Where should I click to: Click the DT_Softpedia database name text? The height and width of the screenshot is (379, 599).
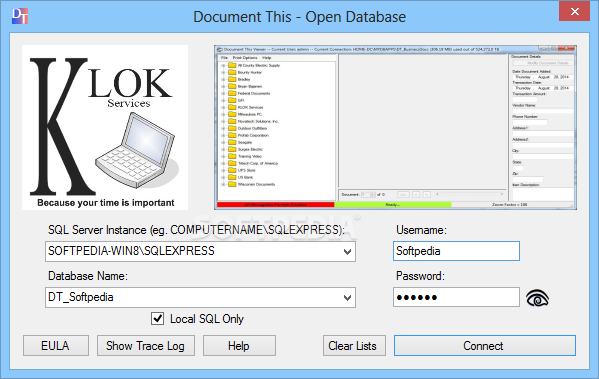[81, 297]
